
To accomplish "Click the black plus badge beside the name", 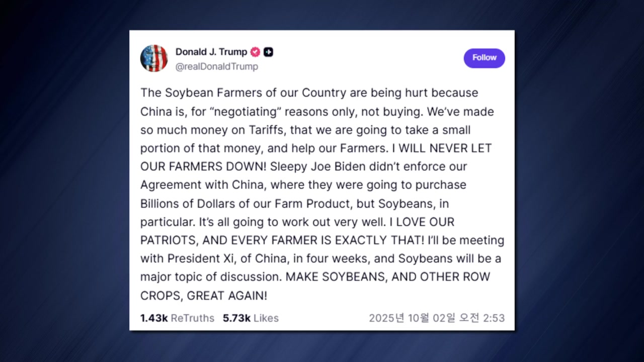I will point(269,52).
